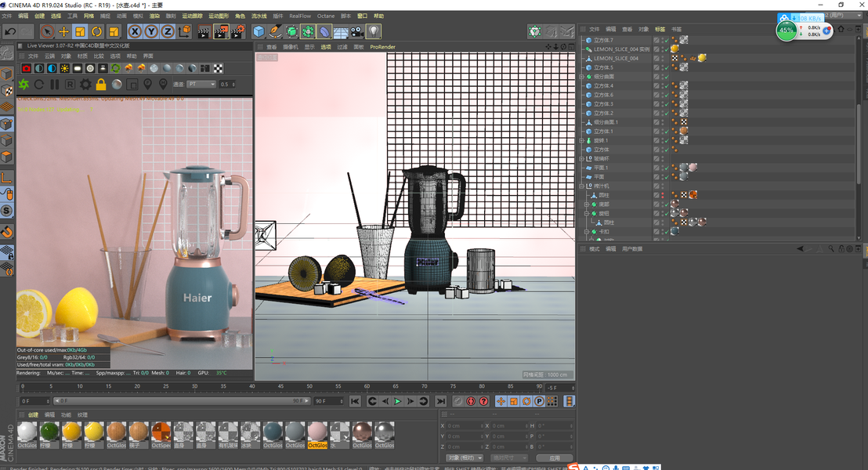Open Live Viewer 云端 menu
Viewport: 868px width, 470px height.
pyautogui.click(x=50, y=56)
